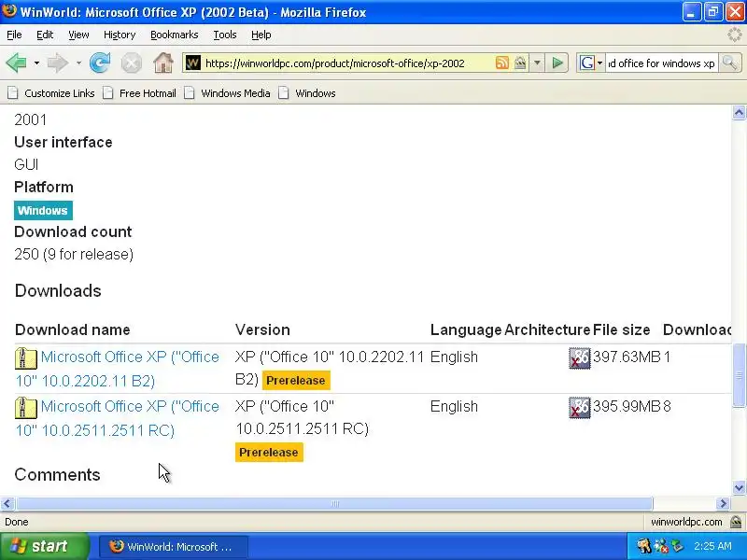
Task: Click the 'File size' column header
Action: [621, 329]
